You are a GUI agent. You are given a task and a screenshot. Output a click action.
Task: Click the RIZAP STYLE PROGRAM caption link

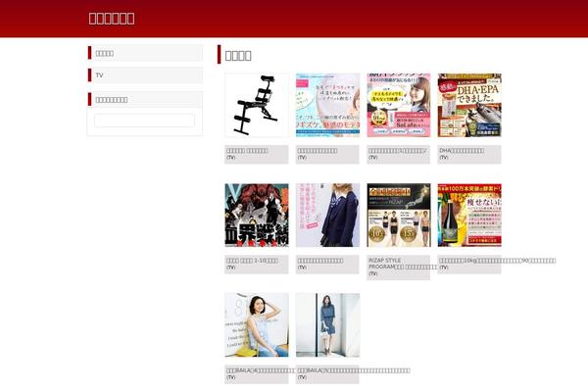click(403, 264)
